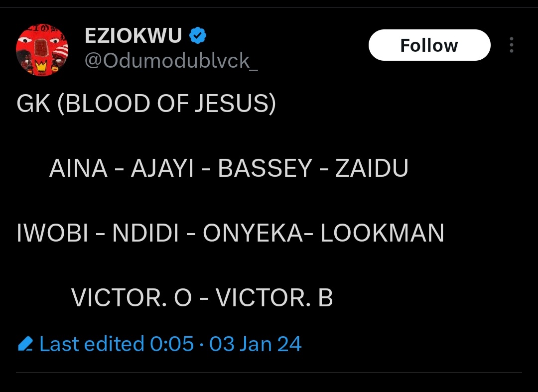
Task: Click the GK (BLOOD OF JESUS) line
Action: click(146, 105)
